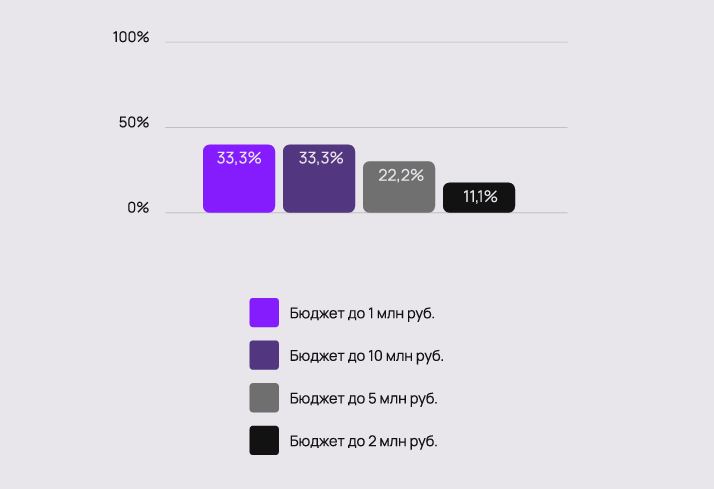
Task: Click the 33,3% text on dark purple bar
Action: [320, 158]
